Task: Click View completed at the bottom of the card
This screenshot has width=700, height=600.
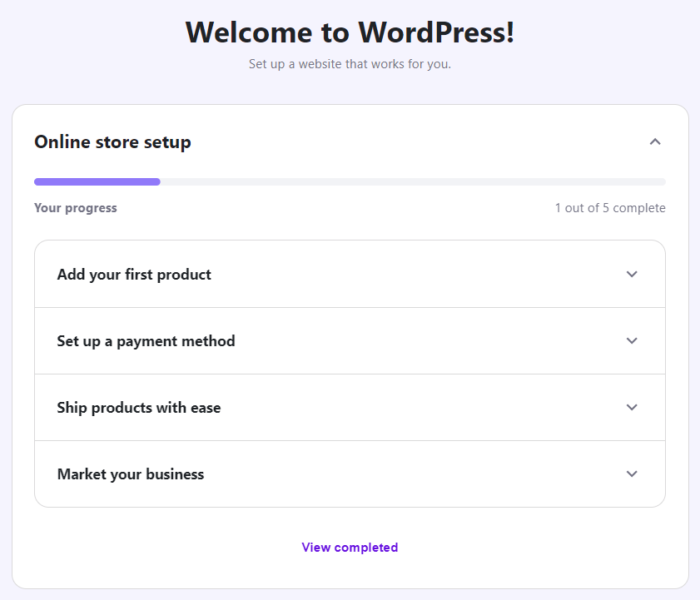Action: coord(350,547)
